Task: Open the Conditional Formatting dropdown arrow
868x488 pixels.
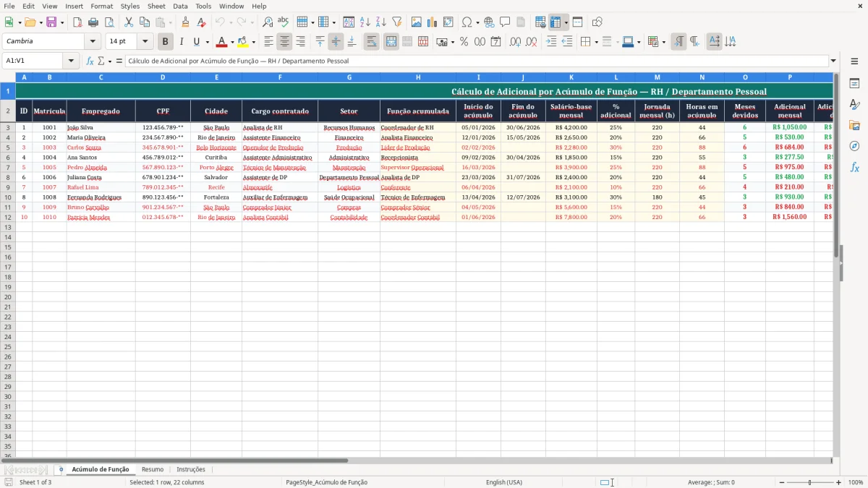Action: coord(663,42)
